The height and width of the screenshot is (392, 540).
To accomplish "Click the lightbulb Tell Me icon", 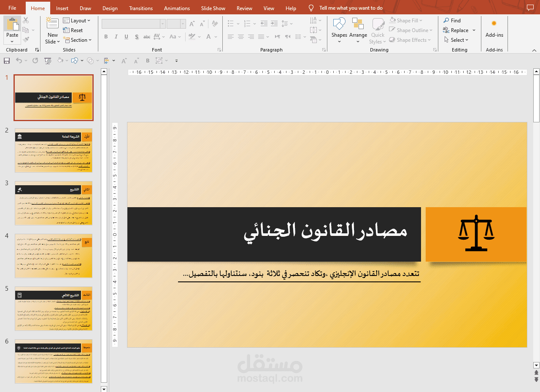I will (311, 8).
